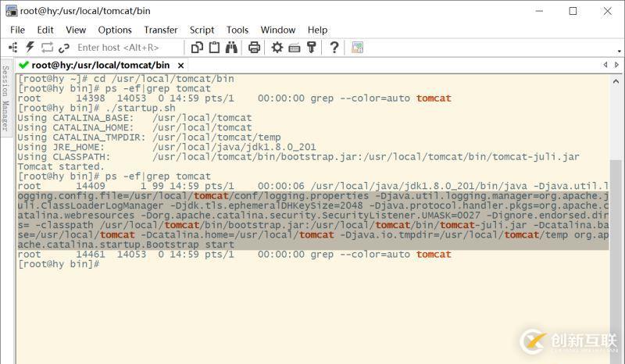Click the 'Using JRE_HOME:' line

[166, 147]
